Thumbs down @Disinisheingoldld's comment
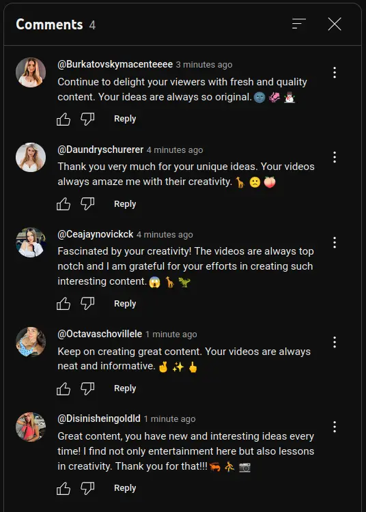The width and height of the screenshot is (366, 512). [87, 488]
